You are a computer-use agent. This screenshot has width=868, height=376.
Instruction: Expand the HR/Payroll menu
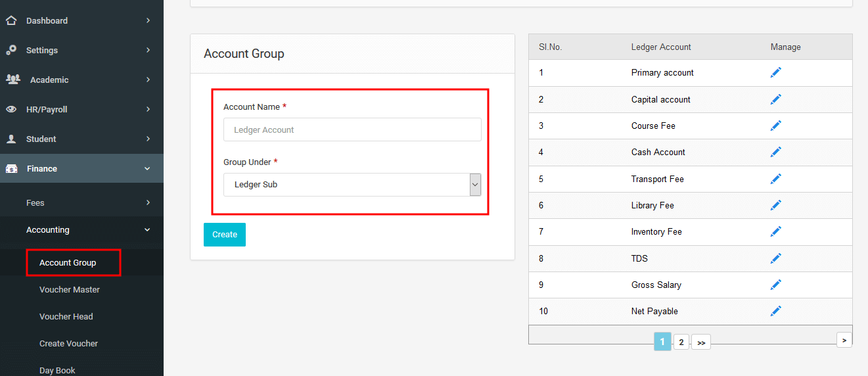[81, 109]
